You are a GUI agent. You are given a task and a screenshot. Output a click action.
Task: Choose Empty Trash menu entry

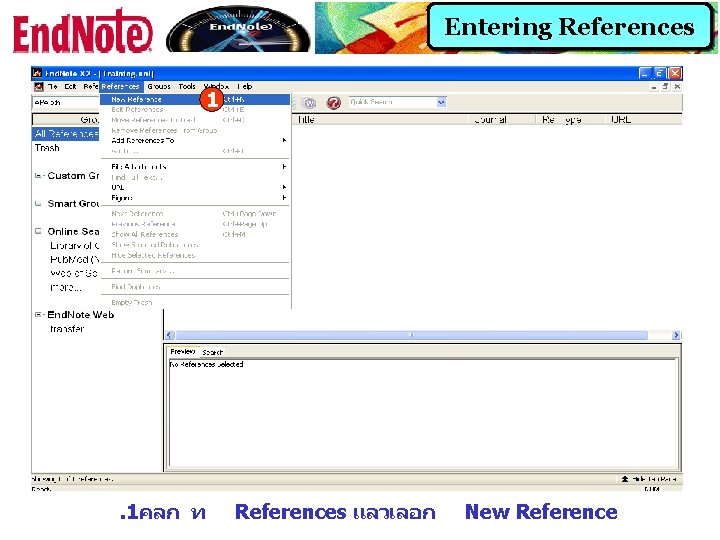pos(195,303)
